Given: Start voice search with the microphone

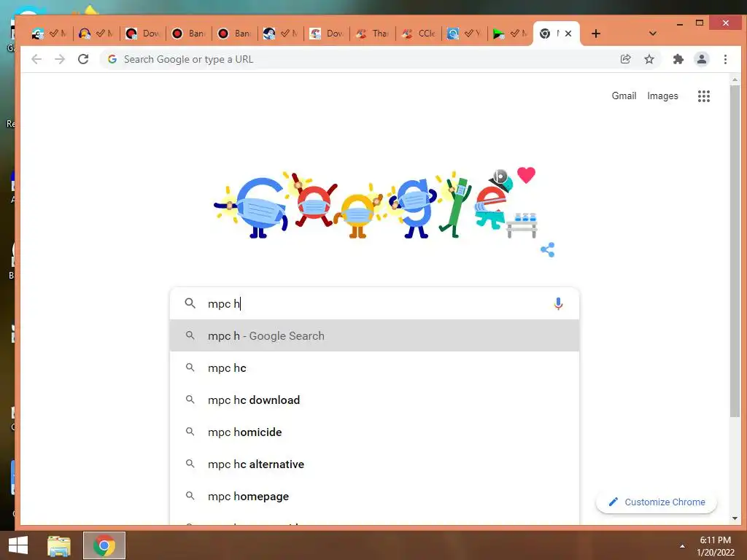Looking at the screenshot, I should [558, 303].
